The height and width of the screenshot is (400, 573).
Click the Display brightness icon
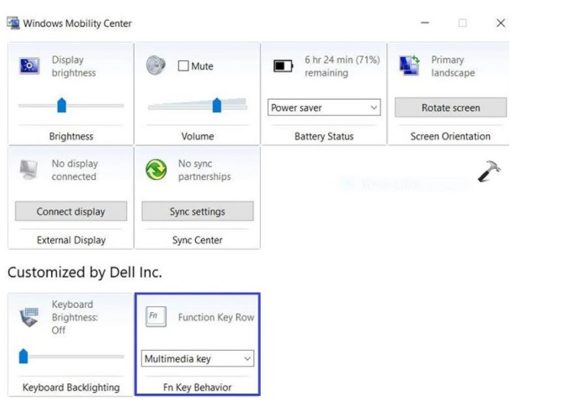[x=30, y=66]
